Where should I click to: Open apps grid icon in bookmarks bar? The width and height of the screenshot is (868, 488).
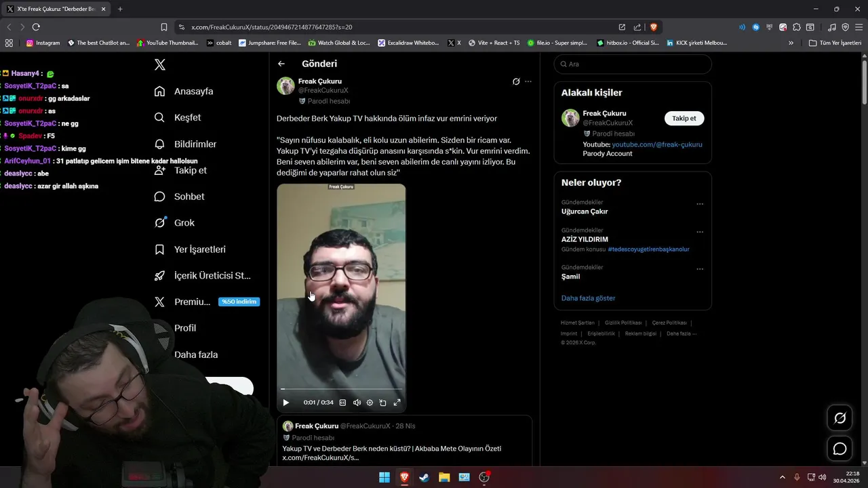(9, 43)
